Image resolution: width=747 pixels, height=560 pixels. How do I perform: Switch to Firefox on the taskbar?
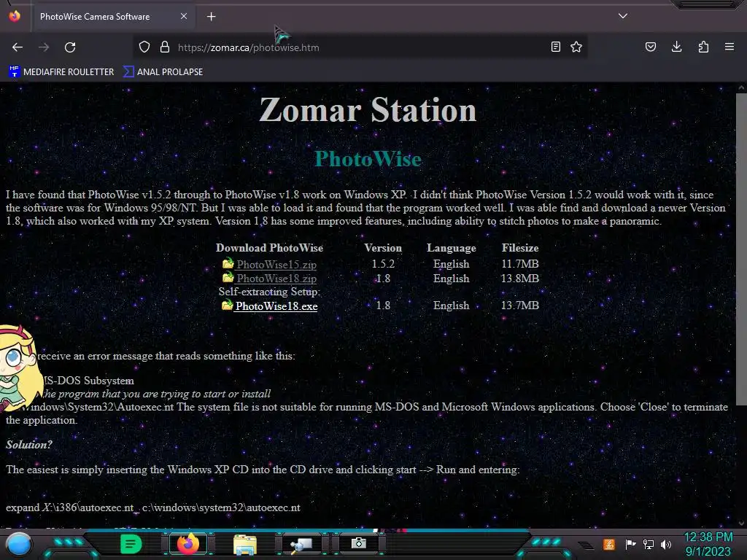click(187, 544)
